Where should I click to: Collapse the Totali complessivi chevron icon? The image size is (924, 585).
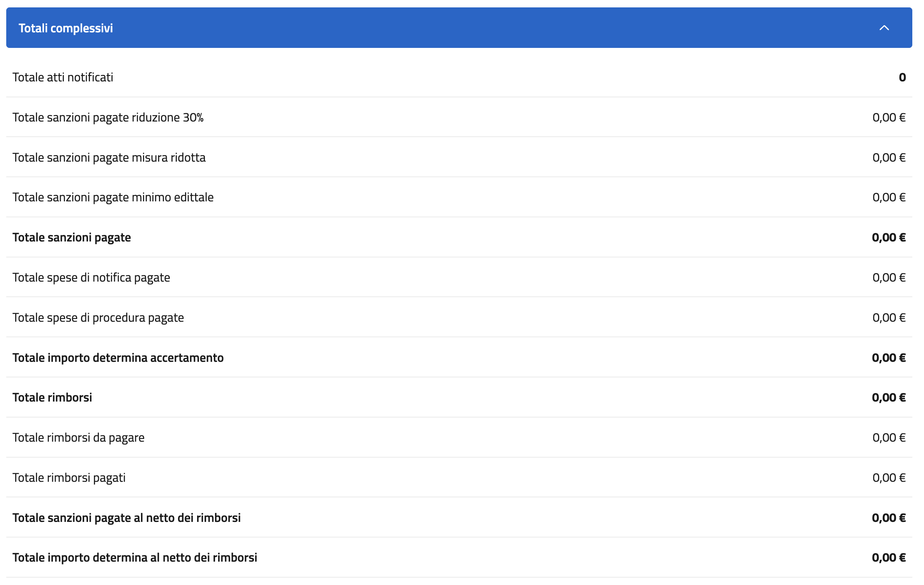click(884, 28)
